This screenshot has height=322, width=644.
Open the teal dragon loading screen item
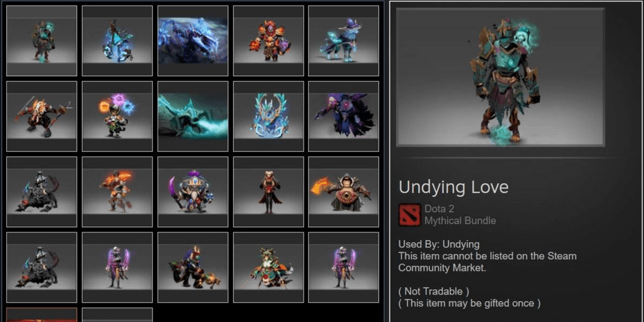193,116
